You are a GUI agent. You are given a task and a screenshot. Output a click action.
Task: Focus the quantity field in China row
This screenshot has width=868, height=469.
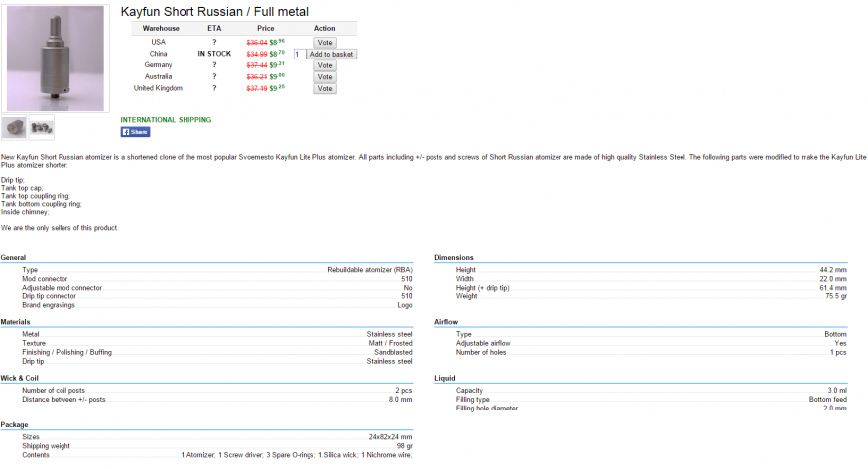[299, 54]
